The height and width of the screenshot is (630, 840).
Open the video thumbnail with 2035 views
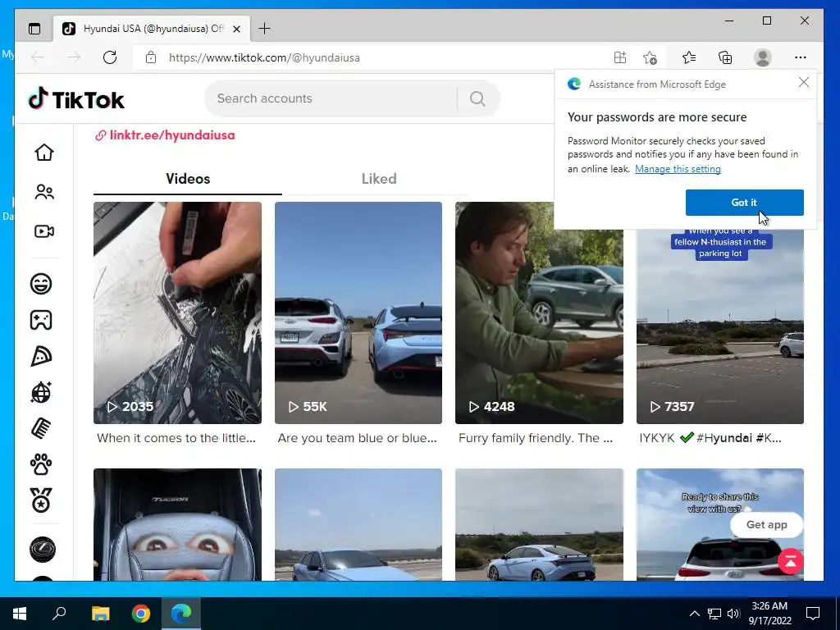pyautogui.click(x=177, y=313)
